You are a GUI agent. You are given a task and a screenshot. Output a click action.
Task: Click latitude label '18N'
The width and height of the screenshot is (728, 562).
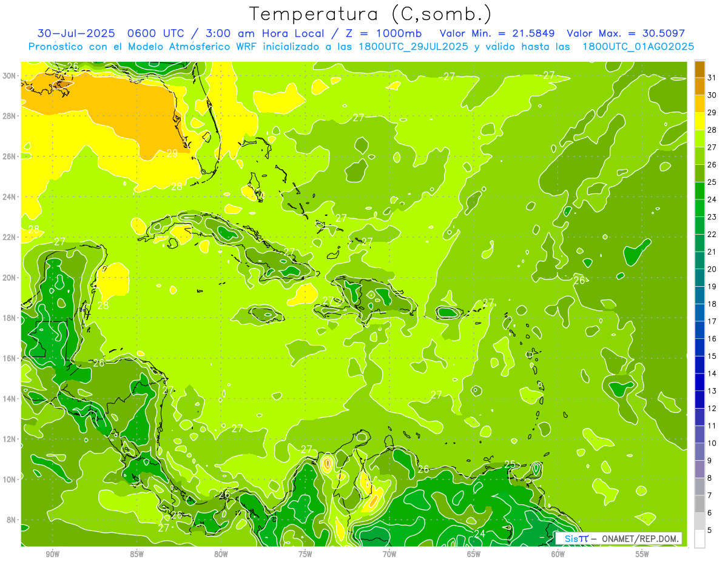(10, 318)
